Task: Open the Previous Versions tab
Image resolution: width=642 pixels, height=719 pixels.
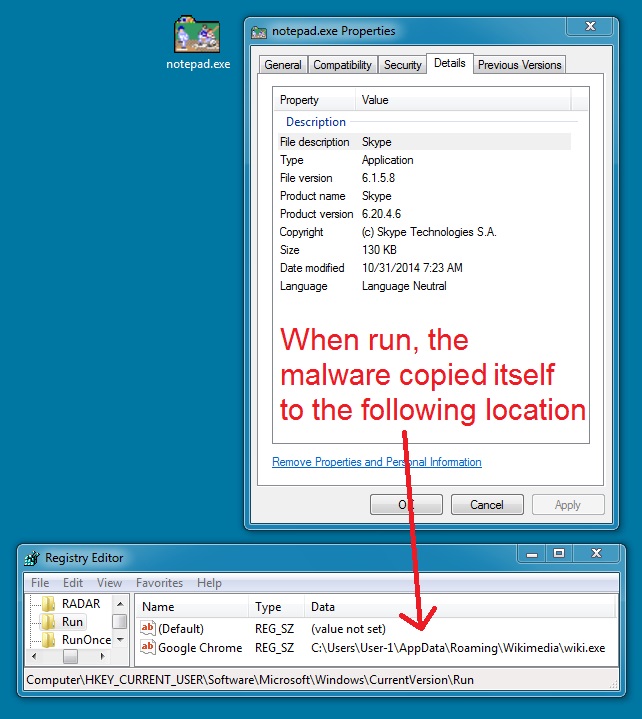Action: [519, 65]
